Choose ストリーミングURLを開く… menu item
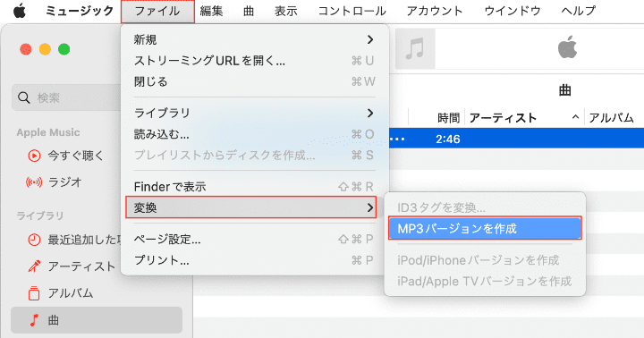The height and width of the screenshot is (338, 644). tap(254, 61)
